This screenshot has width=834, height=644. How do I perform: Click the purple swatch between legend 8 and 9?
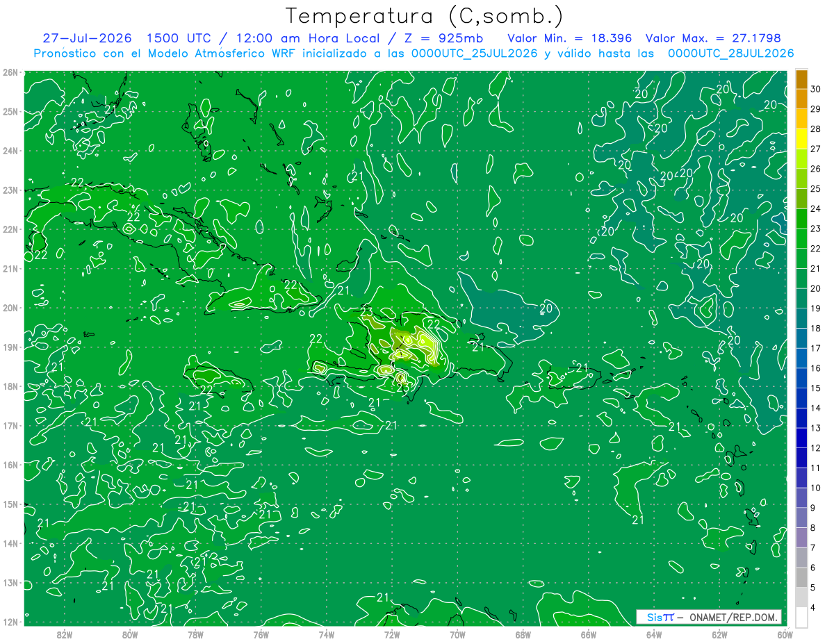pyautogui.click(x=801, y=518)
